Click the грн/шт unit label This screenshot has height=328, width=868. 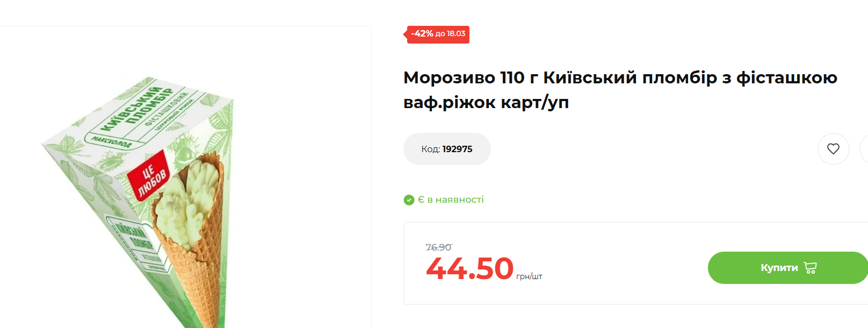pos(529,276)
